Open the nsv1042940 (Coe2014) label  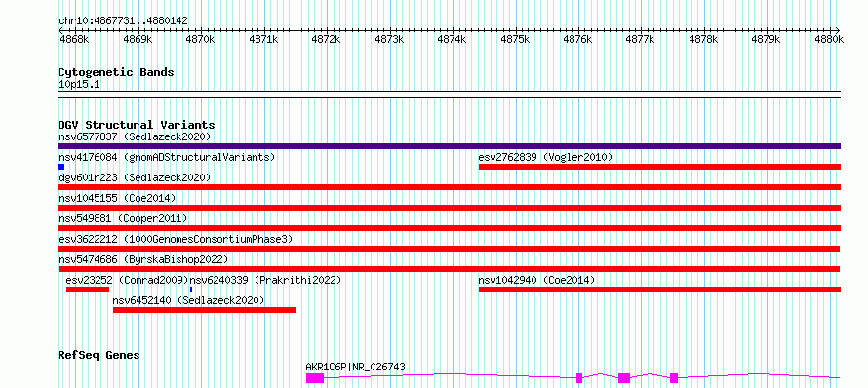click(x=536, y=280)
